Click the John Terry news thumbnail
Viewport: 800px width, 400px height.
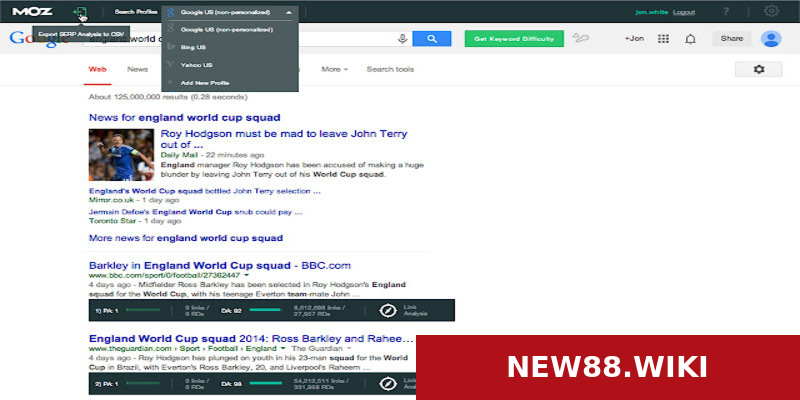pyautogui.click(x=121, y=155)
